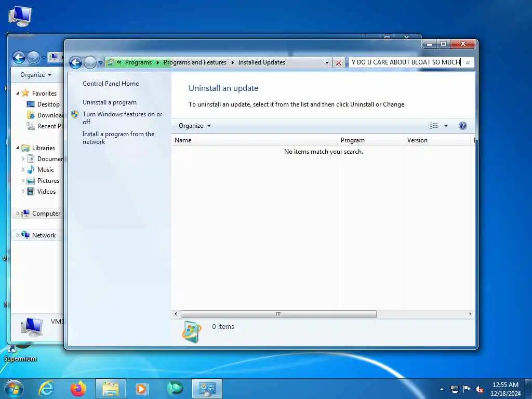Click change view icon in toolbar

(434, 126)
